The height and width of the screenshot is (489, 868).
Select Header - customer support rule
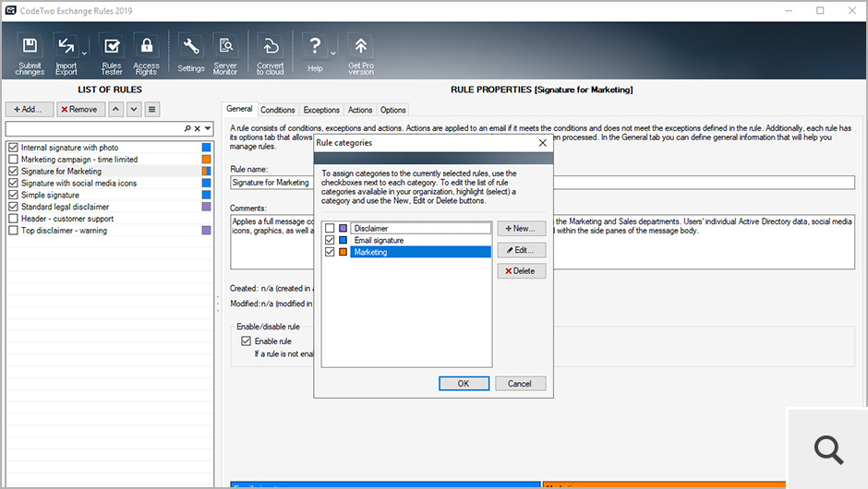pos(67,219)
